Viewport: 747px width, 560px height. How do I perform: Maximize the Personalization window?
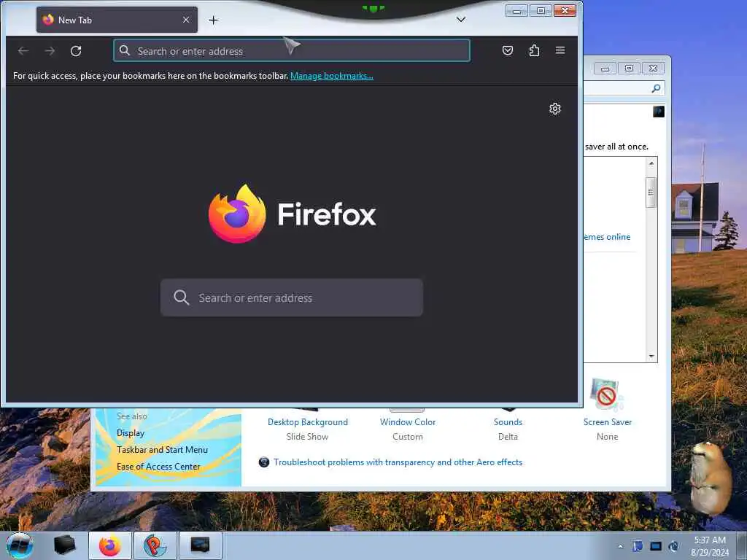point(629,69)
